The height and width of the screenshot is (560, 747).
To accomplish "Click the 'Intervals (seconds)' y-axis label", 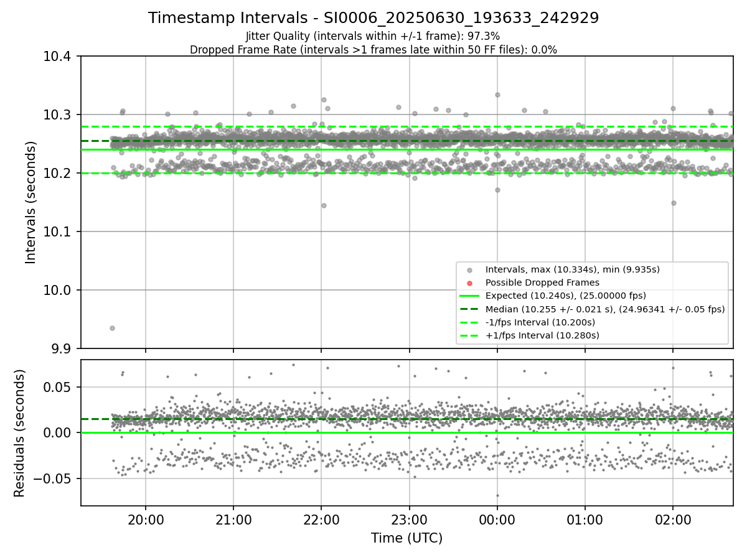I will 31,202.
